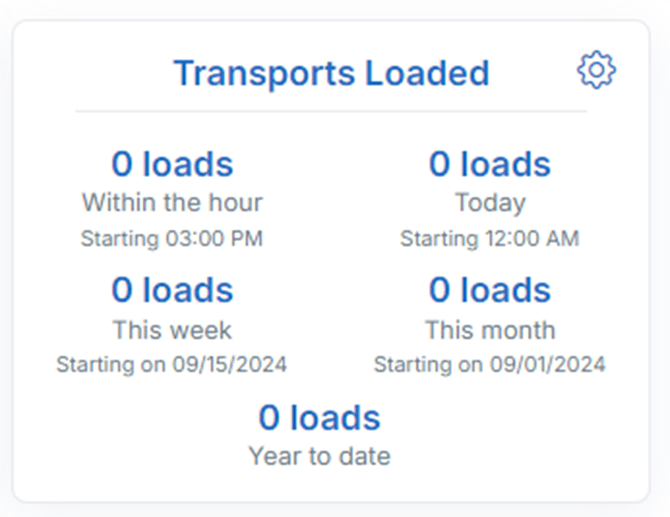Click the 'This month' label
Screen dimensions: 670x517
pos(490,330)
